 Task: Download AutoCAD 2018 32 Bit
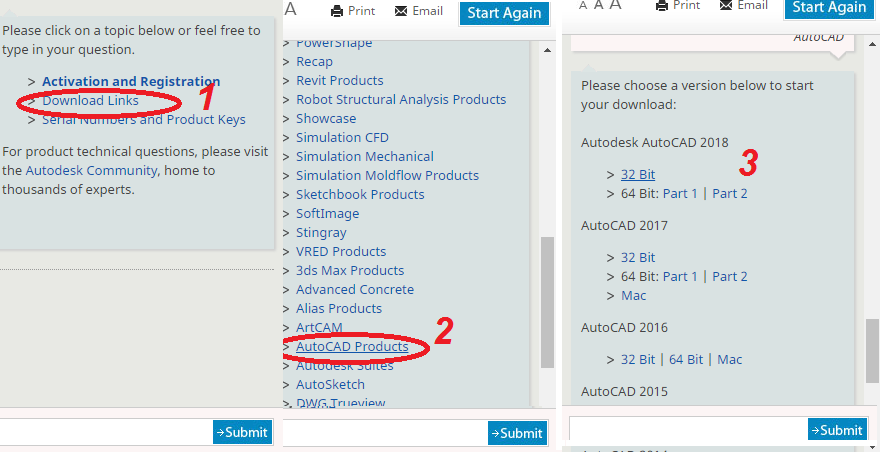pyautogui.click(x=638, y=175)
